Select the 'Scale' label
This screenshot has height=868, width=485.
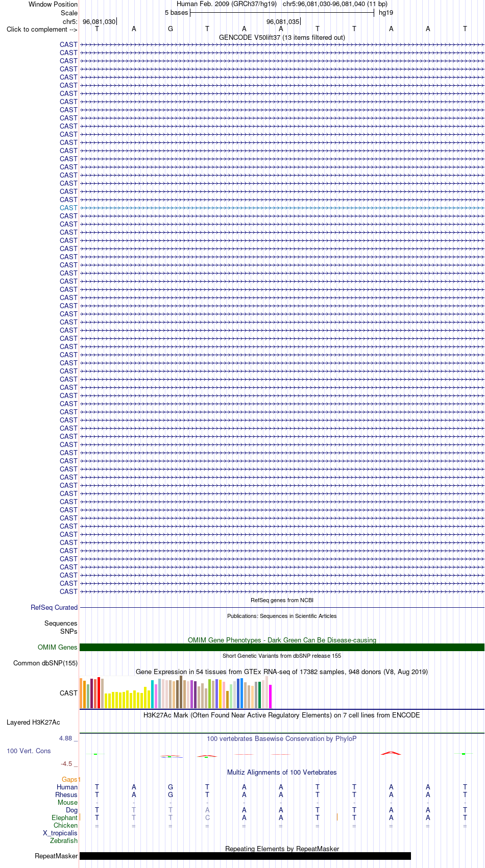tap(69, 13)
